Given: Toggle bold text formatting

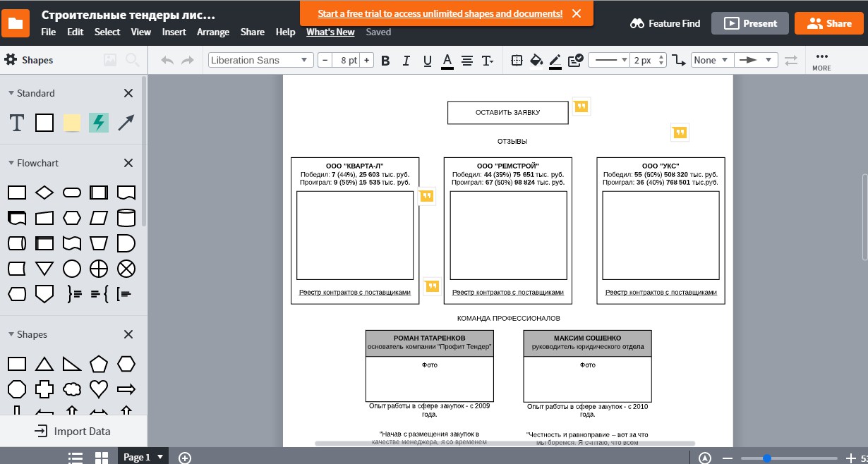Looking at the screenshot, I should click(x=385, y=61).
